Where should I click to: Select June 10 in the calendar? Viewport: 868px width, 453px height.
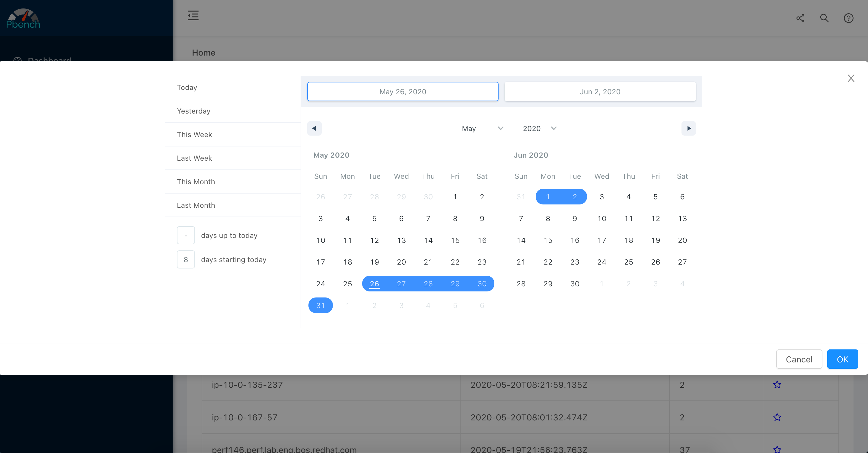pyautogui.click(x=602, y=218)
